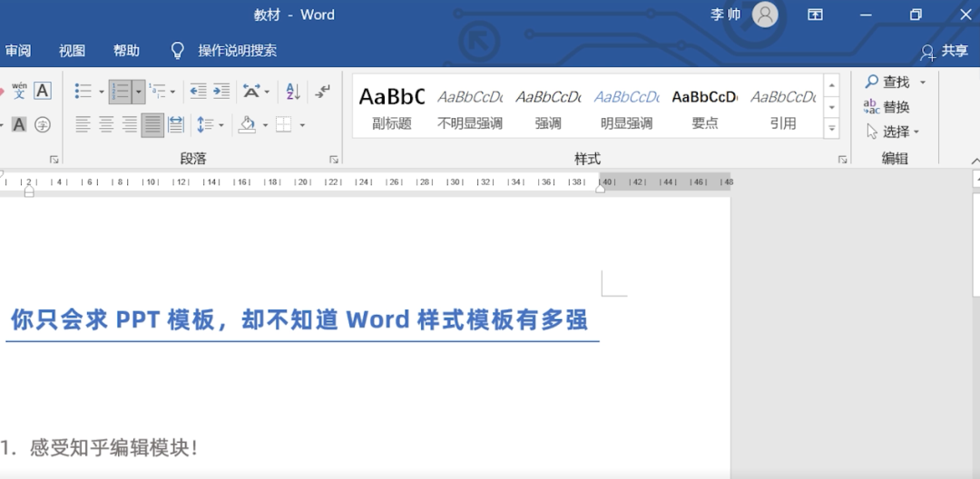Open the styles (样式) pane launcher
Screen dimensions: 980x479
pos(842,160)
